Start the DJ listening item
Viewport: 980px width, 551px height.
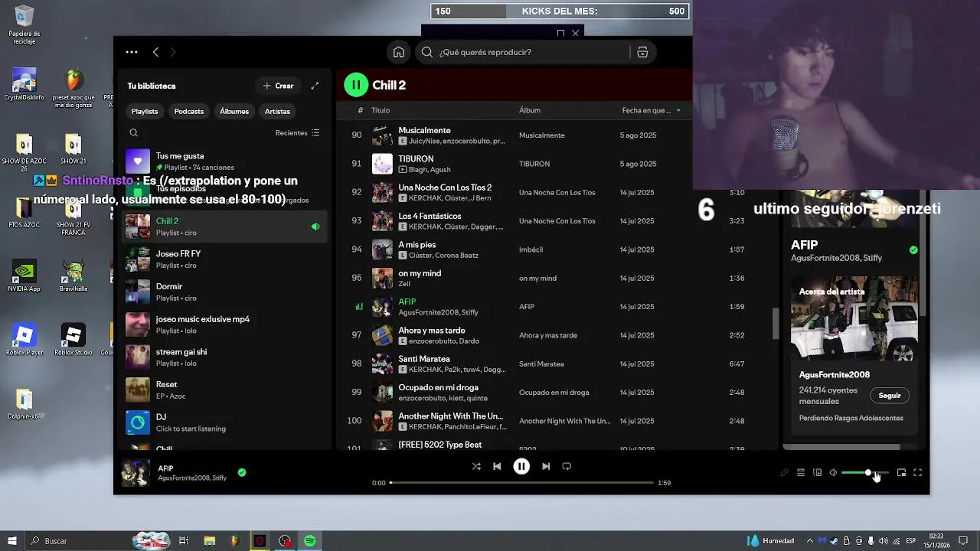(224, 422)
